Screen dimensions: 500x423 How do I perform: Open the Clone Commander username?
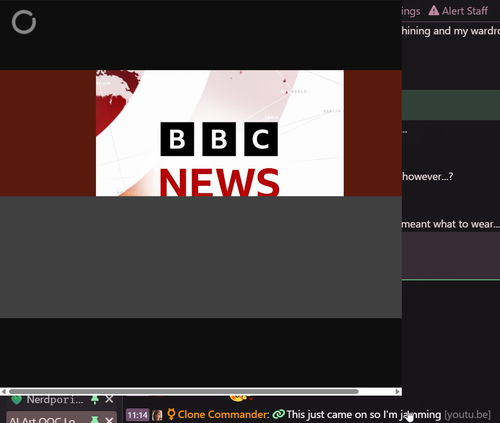[x=223, y=415]
